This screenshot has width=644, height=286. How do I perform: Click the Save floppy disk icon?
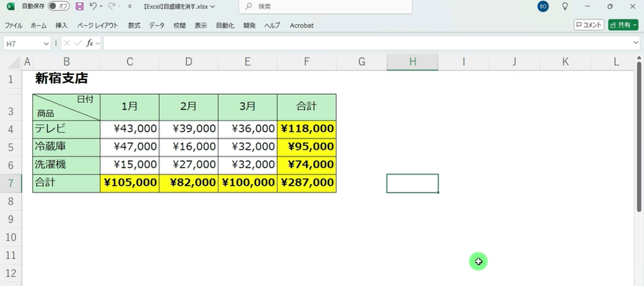coord(80,6)
